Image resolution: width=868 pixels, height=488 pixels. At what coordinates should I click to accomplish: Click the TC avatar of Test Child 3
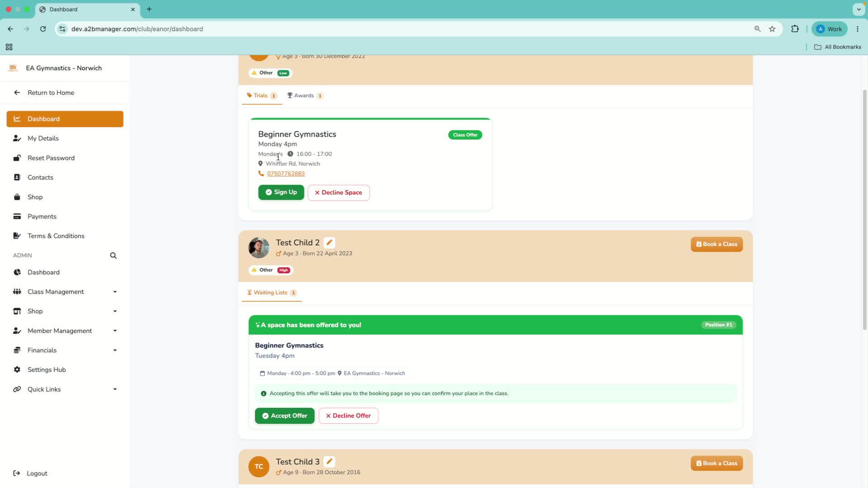(x=259, y=467)
